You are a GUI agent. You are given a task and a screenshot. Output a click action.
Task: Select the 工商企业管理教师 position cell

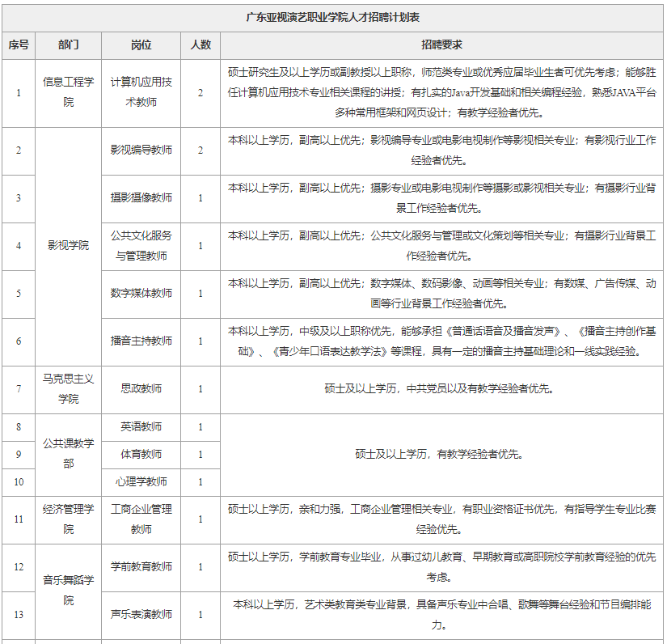coord(141,519)
